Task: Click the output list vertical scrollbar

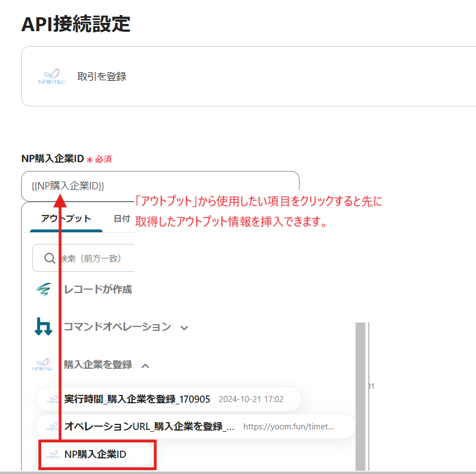Action: coord(360,390)
